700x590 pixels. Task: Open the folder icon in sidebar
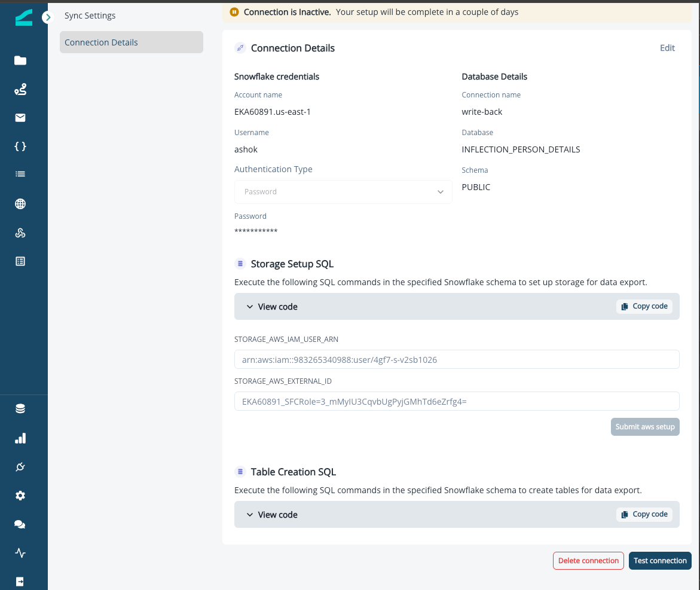20,60
